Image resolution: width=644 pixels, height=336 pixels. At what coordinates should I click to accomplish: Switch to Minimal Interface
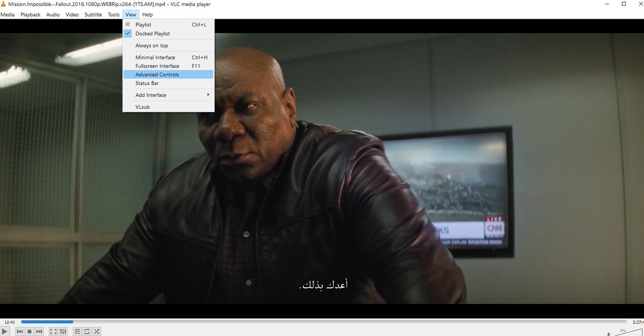(x=168, y=57)
